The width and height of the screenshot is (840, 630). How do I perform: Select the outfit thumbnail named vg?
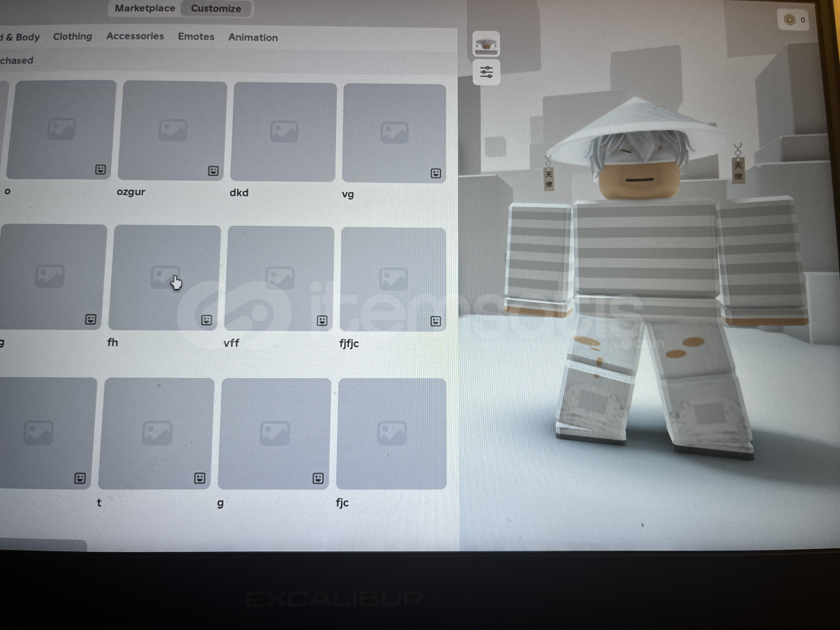(394, 133)
